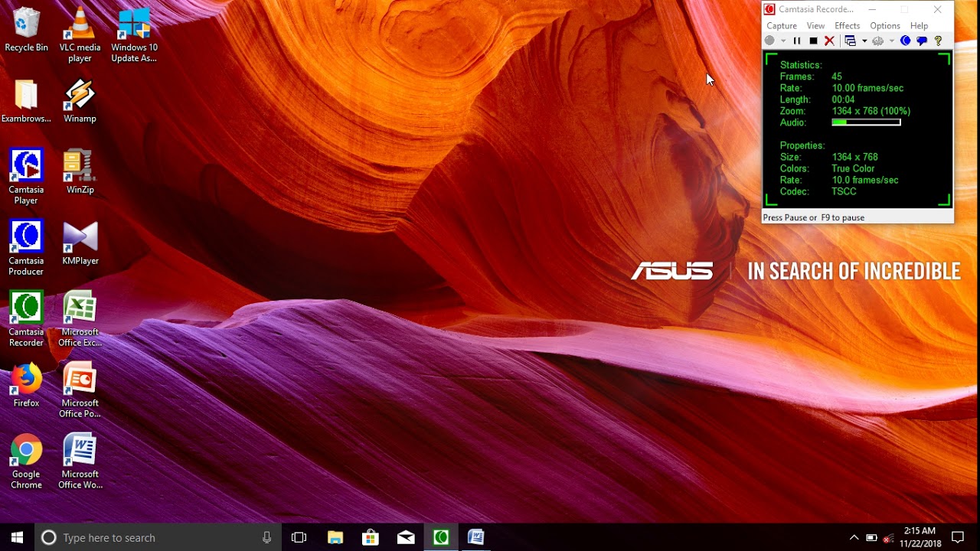980x551 pixels.
Task: Select the Firefox desktop shortcut
Action: coord(26,386)
